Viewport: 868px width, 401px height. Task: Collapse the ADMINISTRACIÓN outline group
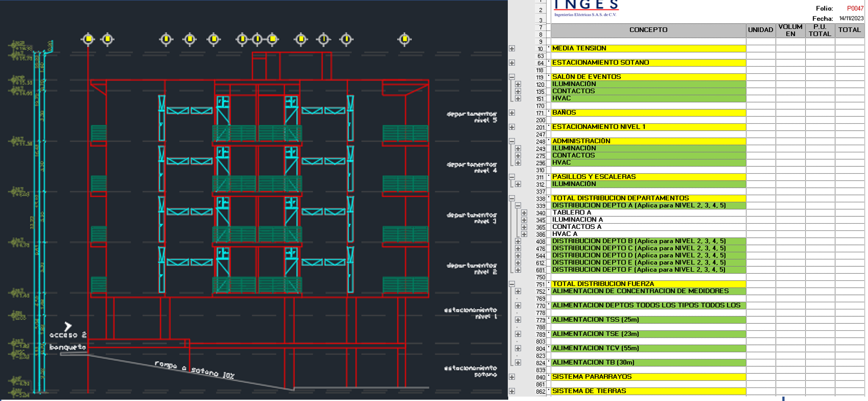512,141
